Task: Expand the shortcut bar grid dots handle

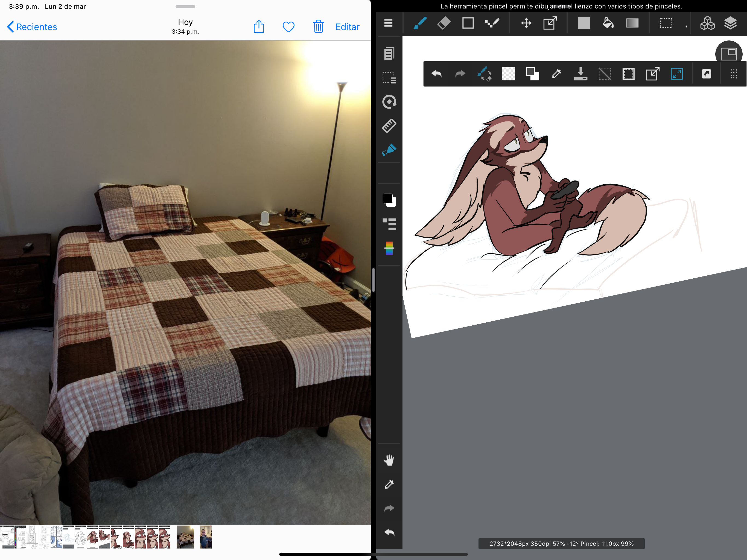Action: tap(734, 74)
